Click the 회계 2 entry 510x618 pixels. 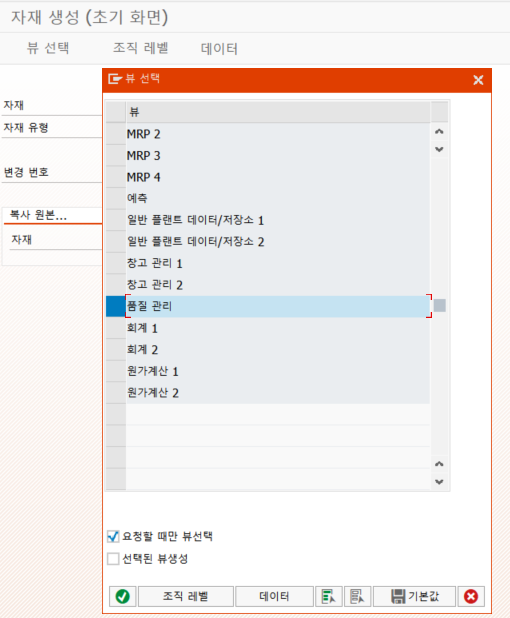[278, 349]
